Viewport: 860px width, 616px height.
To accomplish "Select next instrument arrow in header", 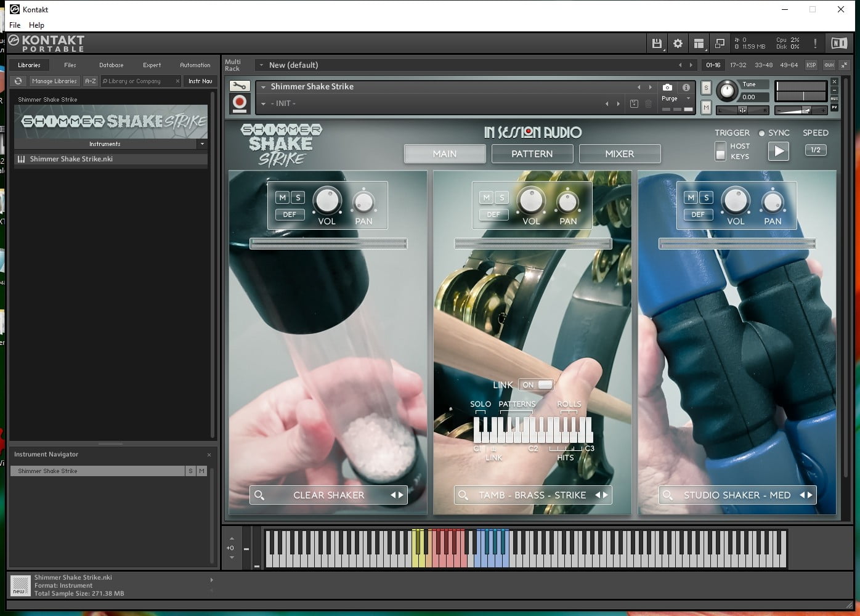I will (x=650, y=87).
